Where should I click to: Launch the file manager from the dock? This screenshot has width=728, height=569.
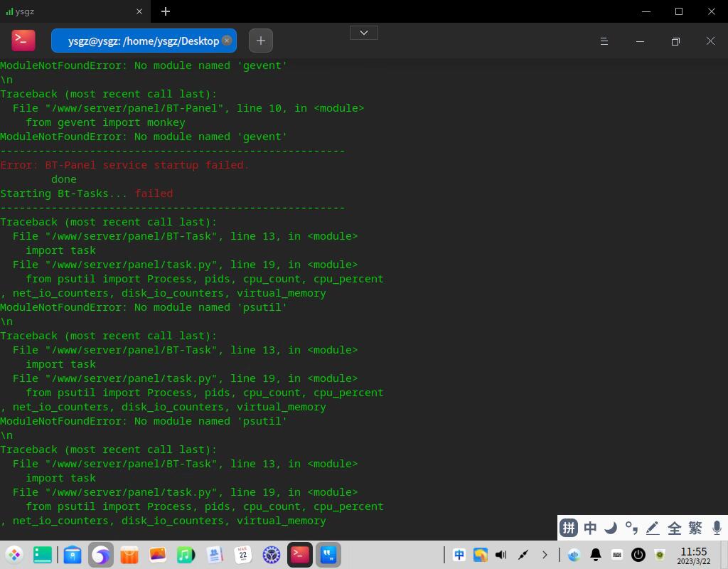(x=73, y=555)
